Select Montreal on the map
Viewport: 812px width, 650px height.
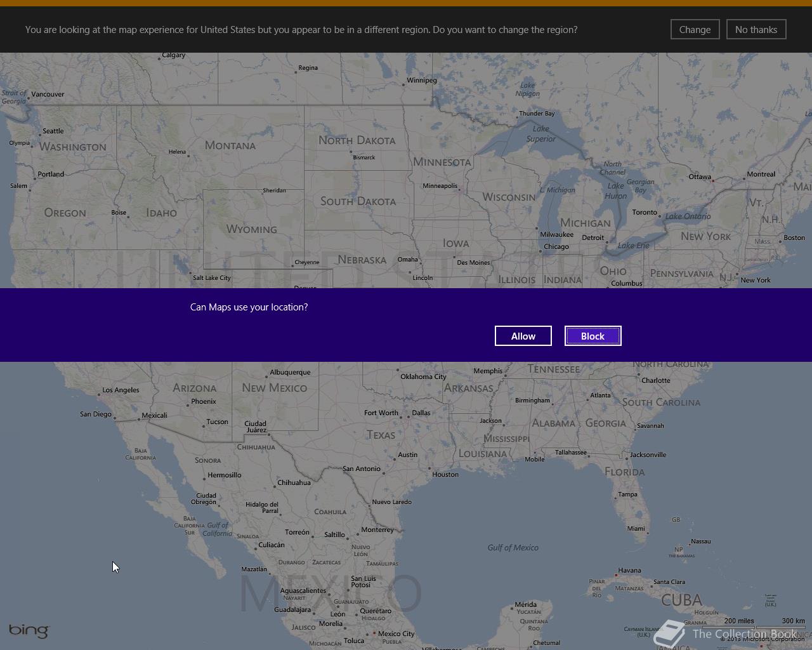point(761,174)
